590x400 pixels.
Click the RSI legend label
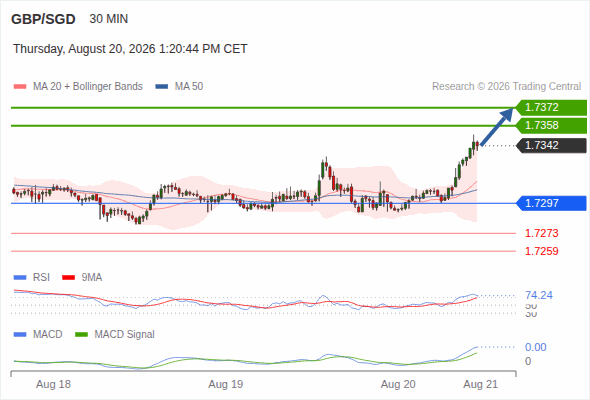click(x=41, y=278)
